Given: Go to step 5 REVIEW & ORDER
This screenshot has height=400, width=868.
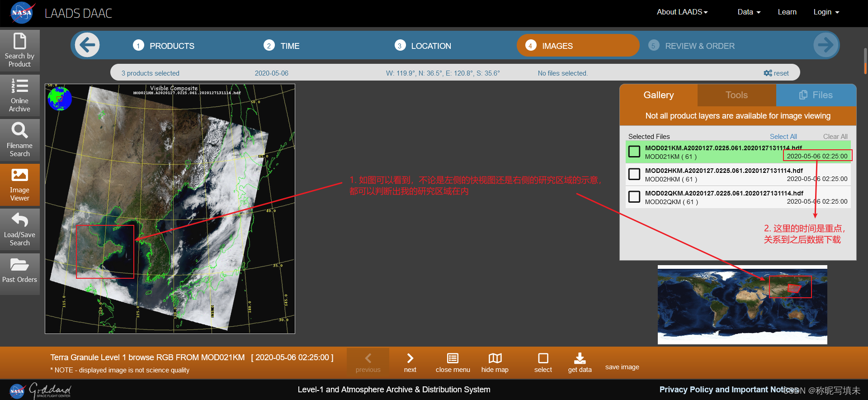Looking at the screenshot, I should pyautogui.click(x=692, y=46).
